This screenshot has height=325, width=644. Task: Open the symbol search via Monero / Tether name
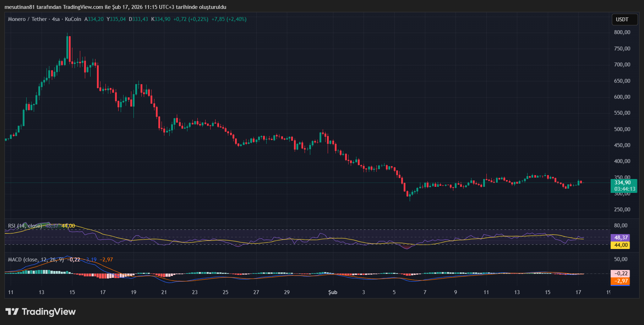[x=28, y=19]
